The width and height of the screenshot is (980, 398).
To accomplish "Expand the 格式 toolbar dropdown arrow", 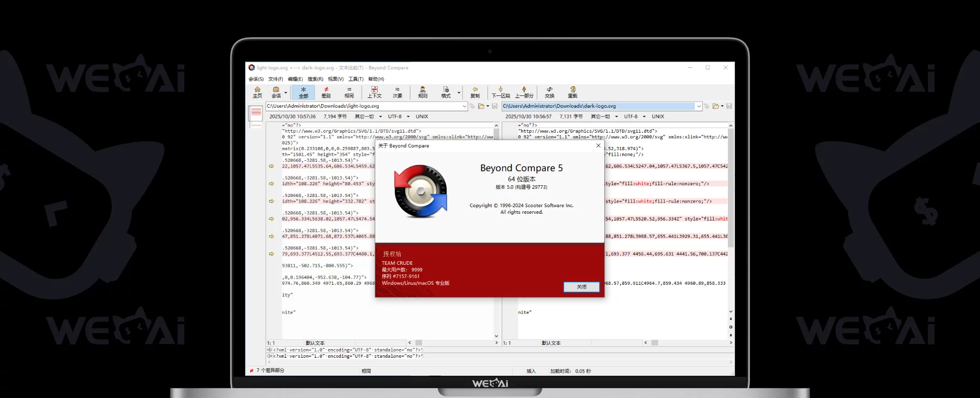I will (x=459, y=93).
